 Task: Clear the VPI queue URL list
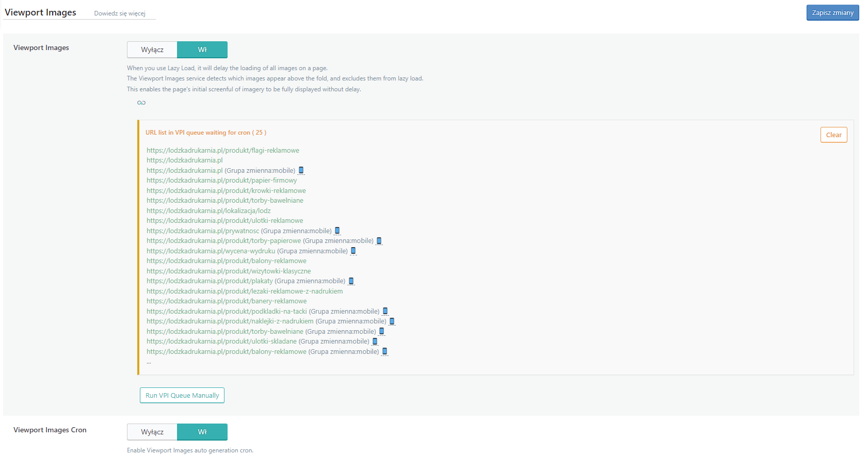(834, 135)
